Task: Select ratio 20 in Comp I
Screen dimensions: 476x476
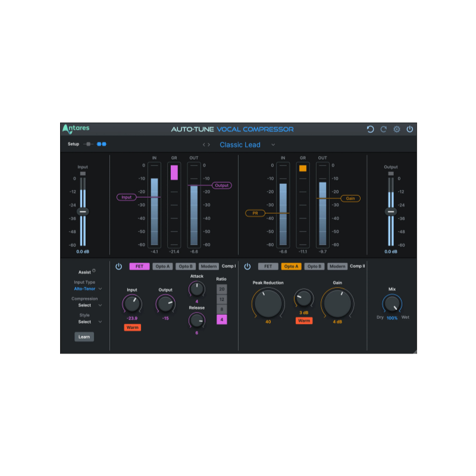Action: [221, 289]
